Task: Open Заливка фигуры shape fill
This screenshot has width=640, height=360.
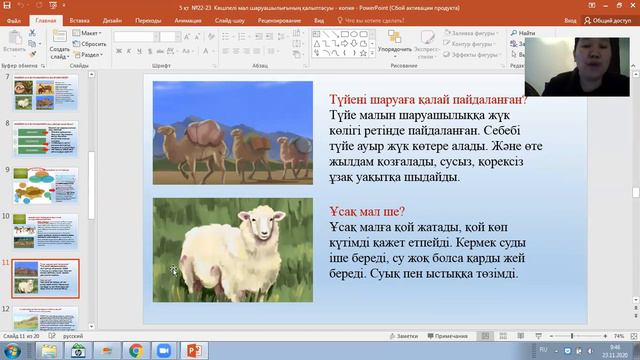Action: (x=470, y=33)
